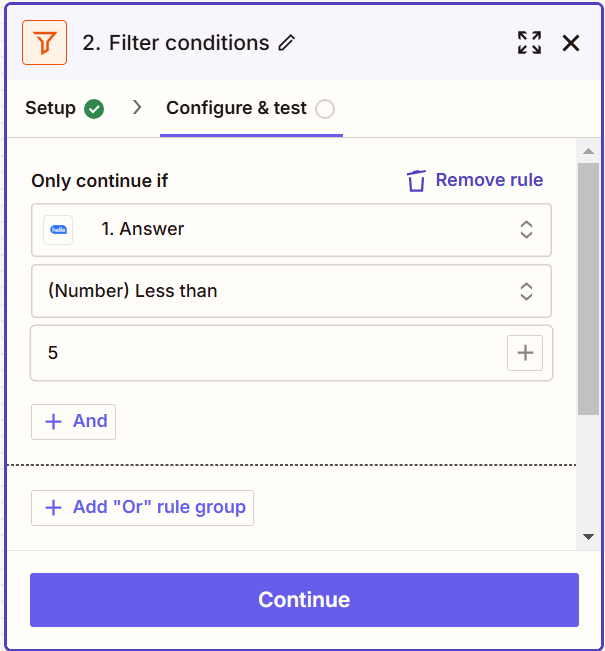Click the app icon in Answer field
Viewport: 605px width, 651px height.
[x=58, y=229]
